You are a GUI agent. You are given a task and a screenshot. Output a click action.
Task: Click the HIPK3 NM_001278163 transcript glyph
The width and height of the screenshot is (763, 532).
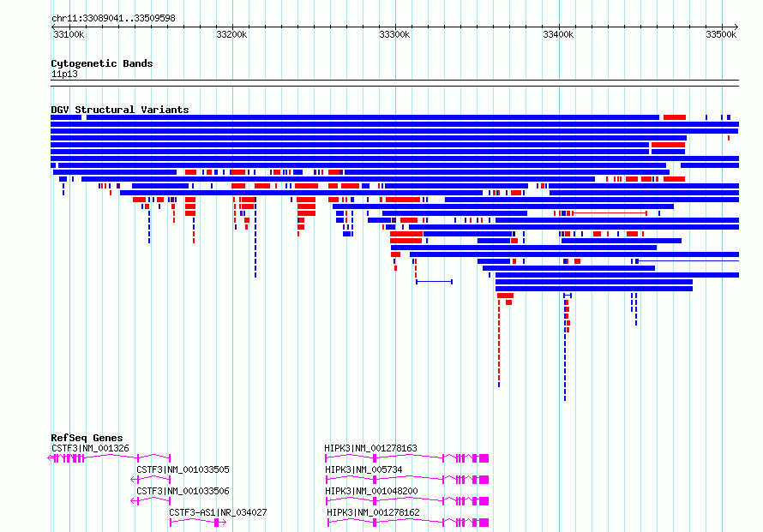pos(407,458)
